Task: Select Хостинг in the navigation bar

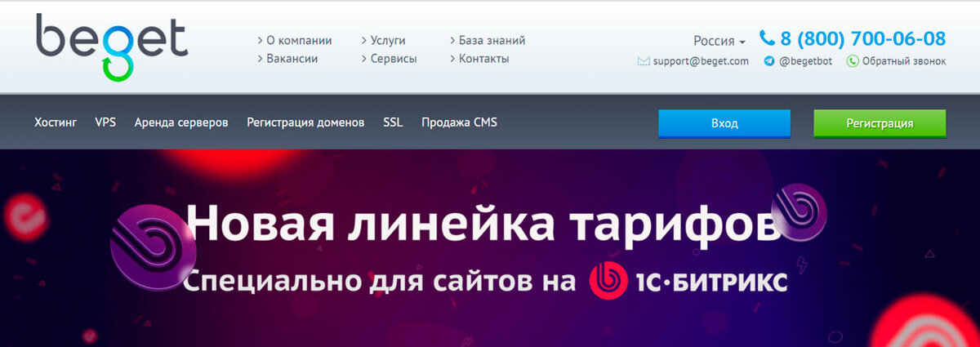Action: coord(56,122)
